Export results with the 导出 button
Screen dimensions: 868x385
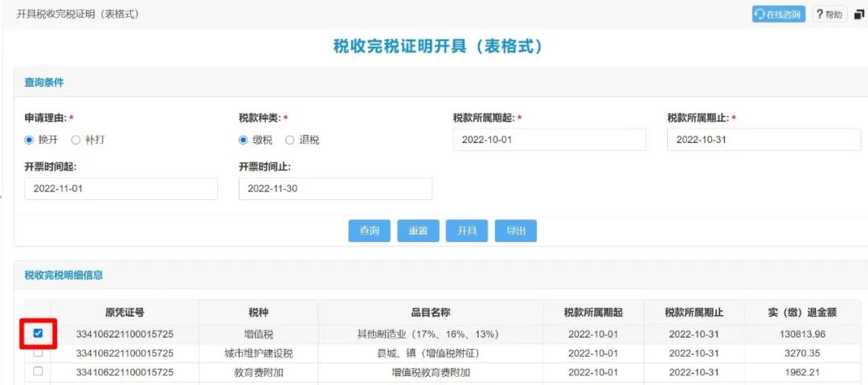coord(515,231)
